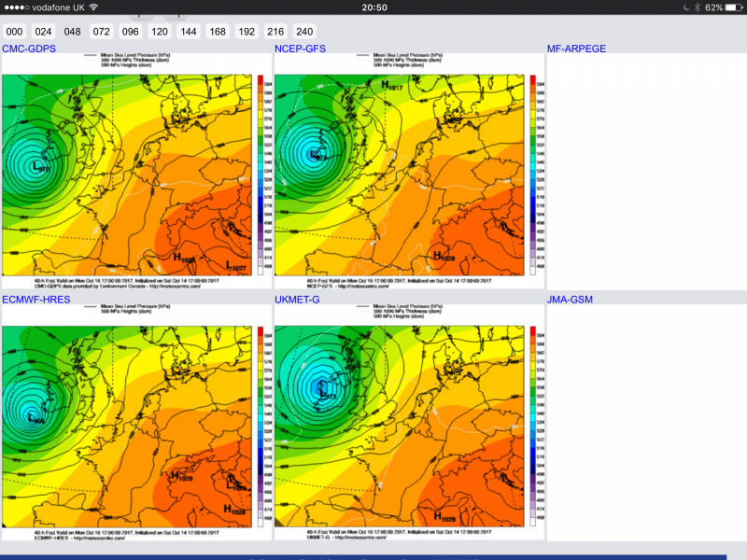747x560 pixels.
Task: Select the 120 forecast hour button
Action: (160, 32)
